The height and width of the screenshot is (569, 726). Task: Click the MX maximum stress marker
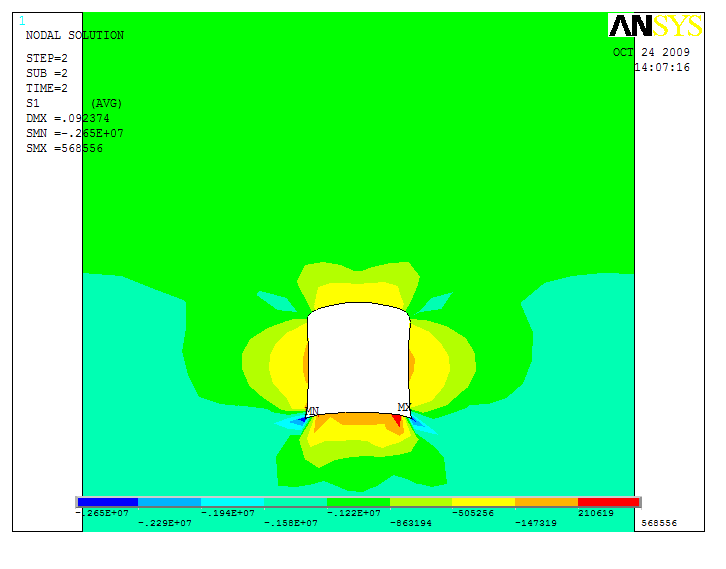point(404,408)
